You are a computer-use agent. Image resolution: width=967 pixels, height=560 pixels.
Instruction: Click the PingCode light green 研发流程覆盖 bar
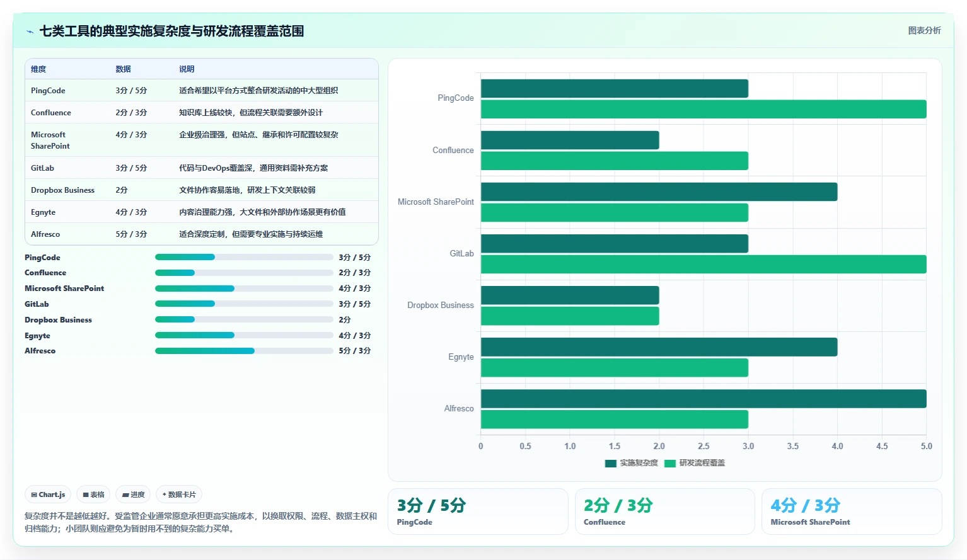coord(704,109)
